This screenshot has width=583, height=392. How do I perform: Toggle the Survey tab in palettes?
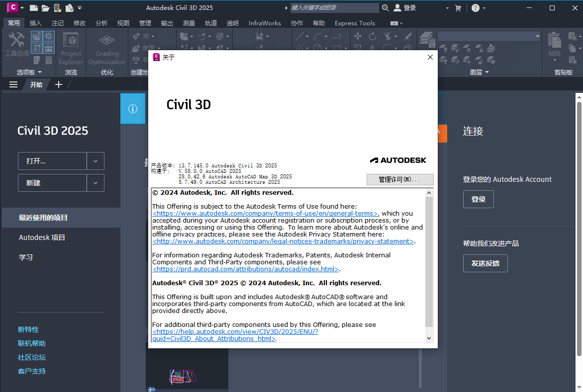click(x=37, y=48)
